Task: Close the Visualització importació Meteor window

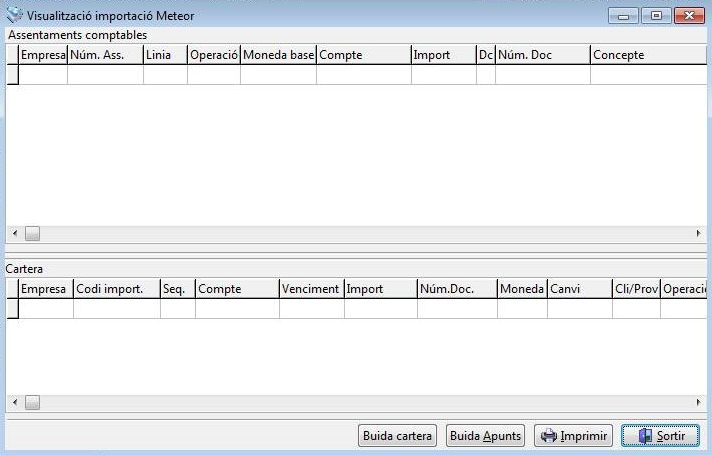Action: tap(689, 16)
